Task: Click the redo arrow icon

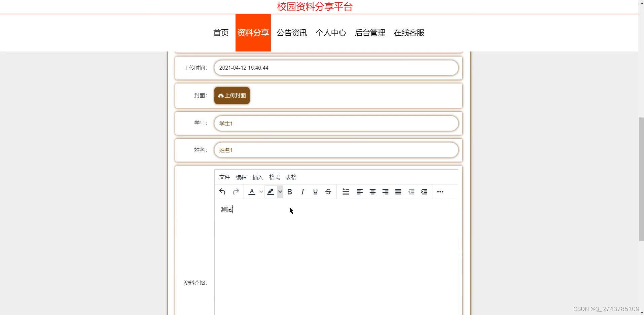Action: (236, 192)
